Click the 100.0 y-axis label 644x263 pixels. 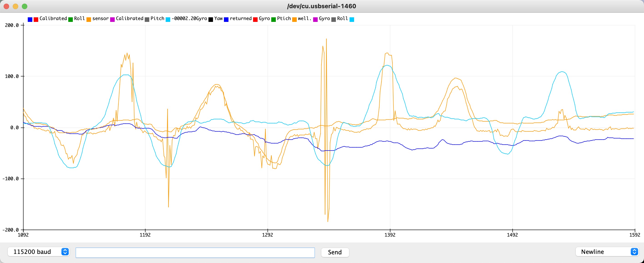tap(12, 76)
